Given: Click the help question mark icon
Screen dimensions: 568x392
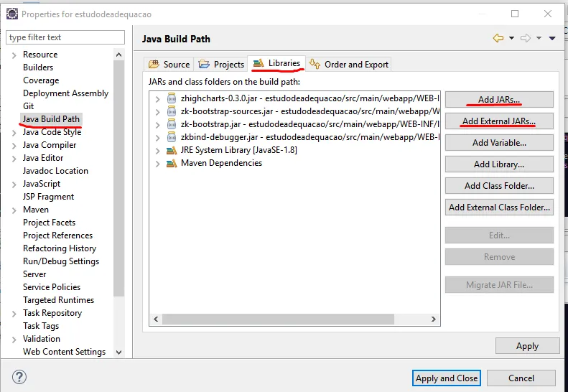Looking at the screenshot, I should [19, 377].
